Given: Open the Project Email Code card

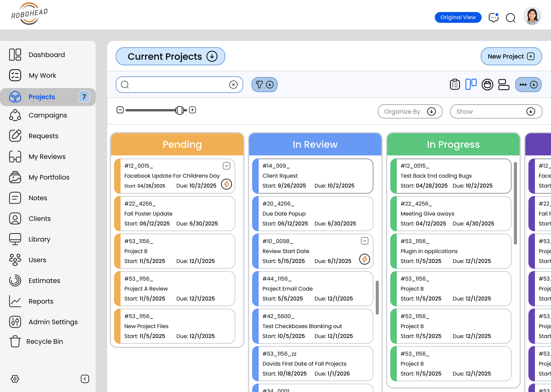Looking at the screenshot, I should 313,289.
